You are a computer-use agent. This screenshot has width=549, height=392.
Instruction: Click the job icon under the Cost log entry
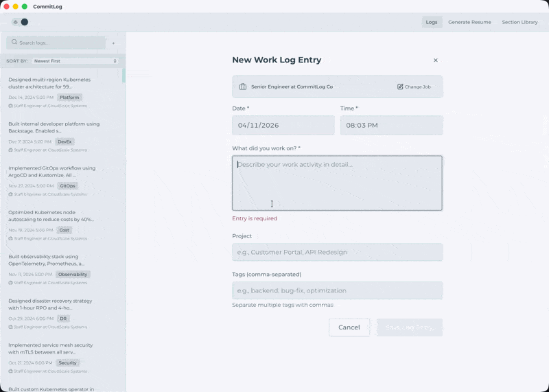pyautogui.click(x=10, y=238)
